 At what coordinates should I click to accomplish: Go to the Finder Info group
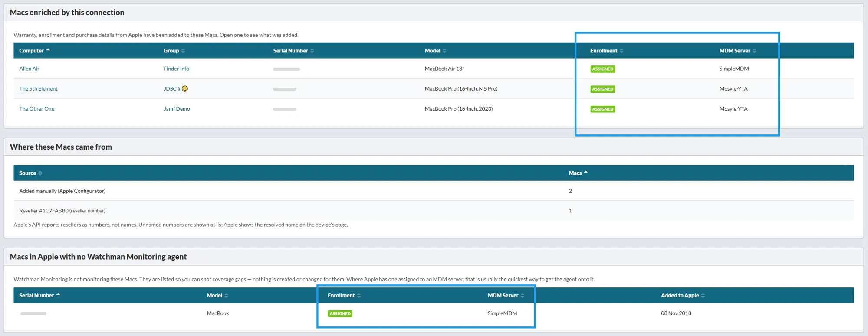[176, 69]
